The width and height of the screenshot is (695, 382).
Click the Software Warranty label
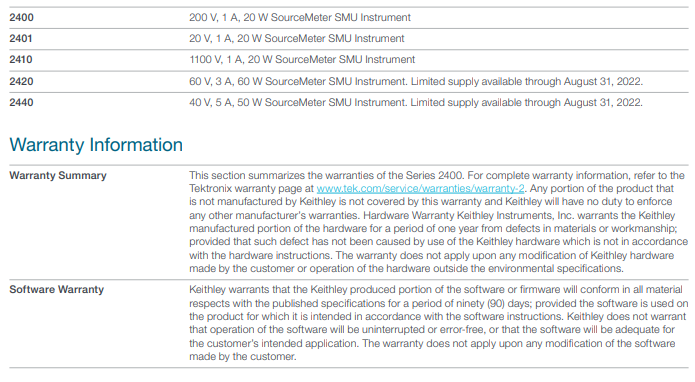(x=57, y=289)
